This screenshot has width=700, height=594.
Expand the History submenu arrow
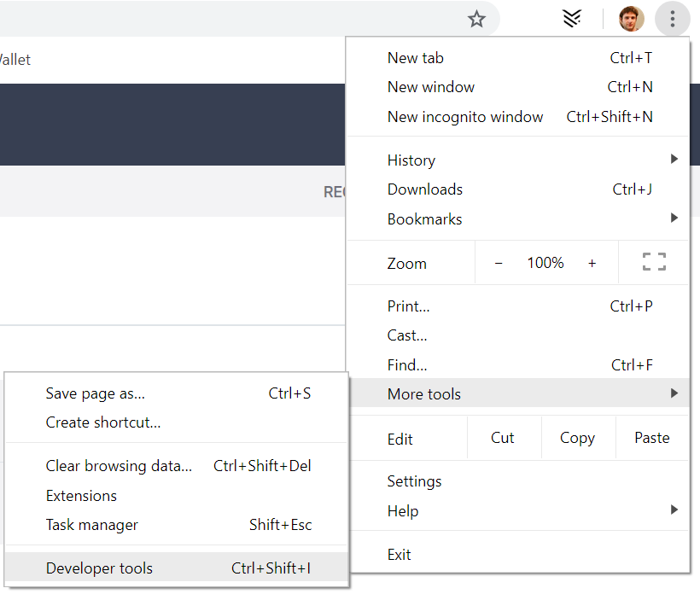(674, 159)
